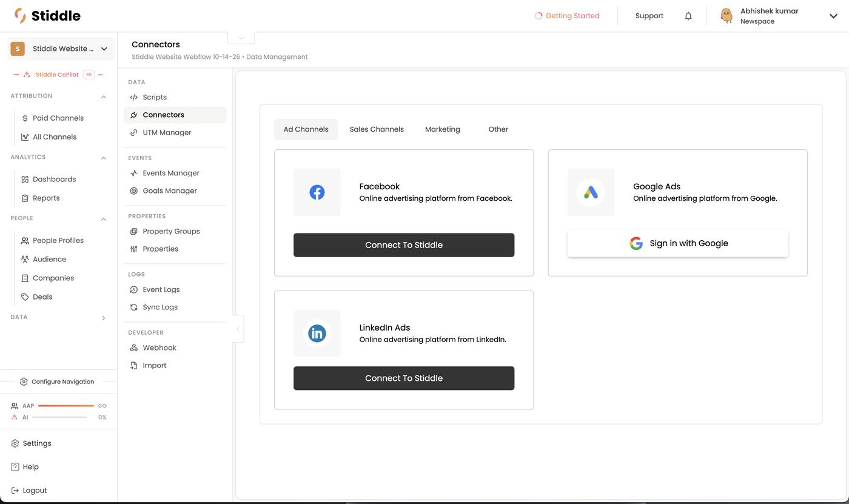The image size is (849, 504).
Task: Click the People Profiles icon
Action: [x=25, y=241]
